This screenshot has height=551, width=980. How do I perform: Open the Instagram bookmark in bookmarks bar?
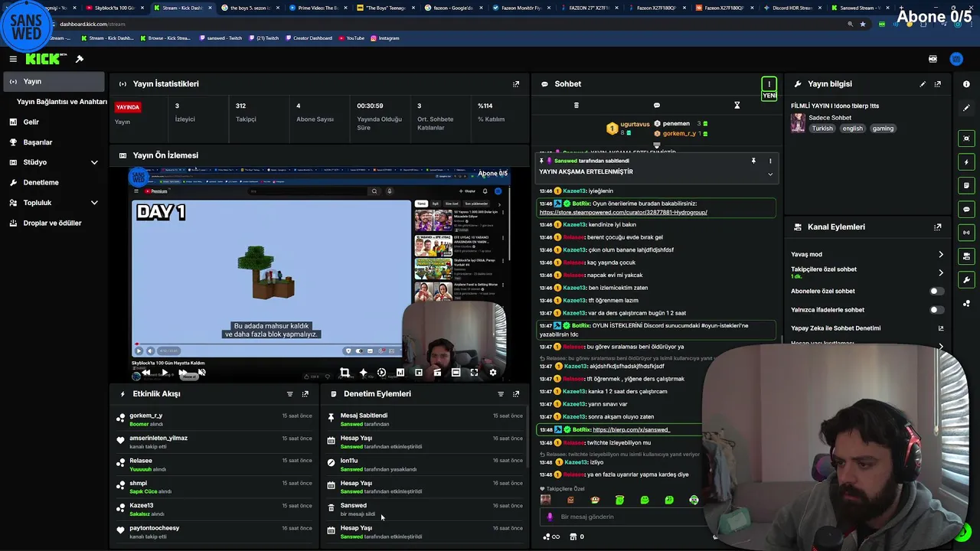coord(384,38)
